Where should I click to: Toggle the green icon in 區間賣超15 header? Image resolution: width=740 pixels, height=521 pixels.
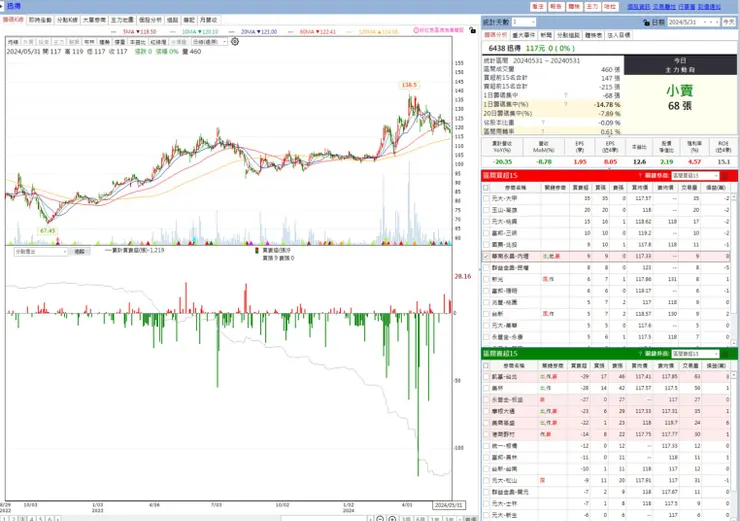coord(725,353)
